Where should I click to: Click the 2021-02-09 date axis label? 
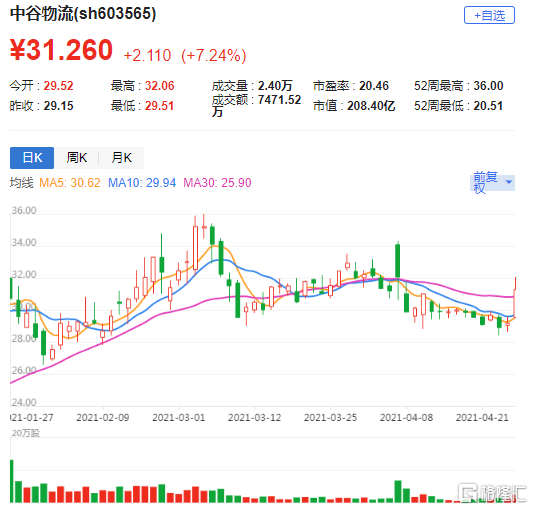click(x=103, y=417)
